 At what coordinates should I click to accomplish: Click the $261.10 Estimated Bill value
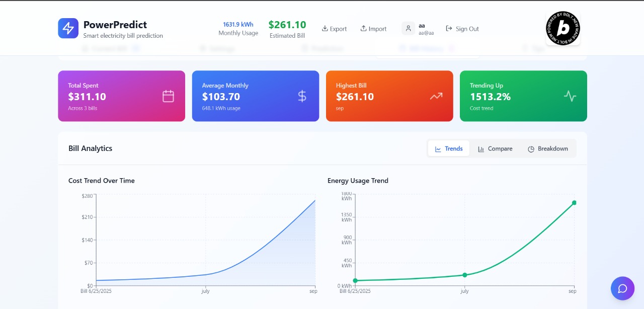[287, 25]
